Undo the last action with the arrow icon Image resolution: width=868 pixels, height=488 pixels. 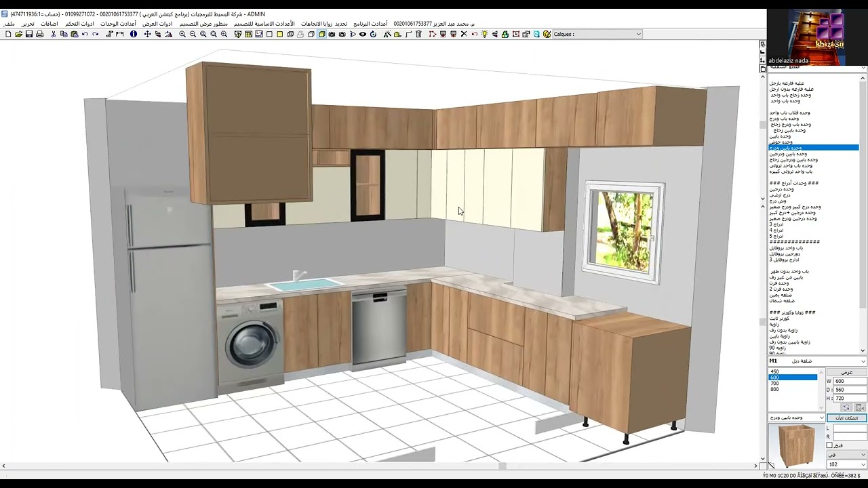click(85, 34)
